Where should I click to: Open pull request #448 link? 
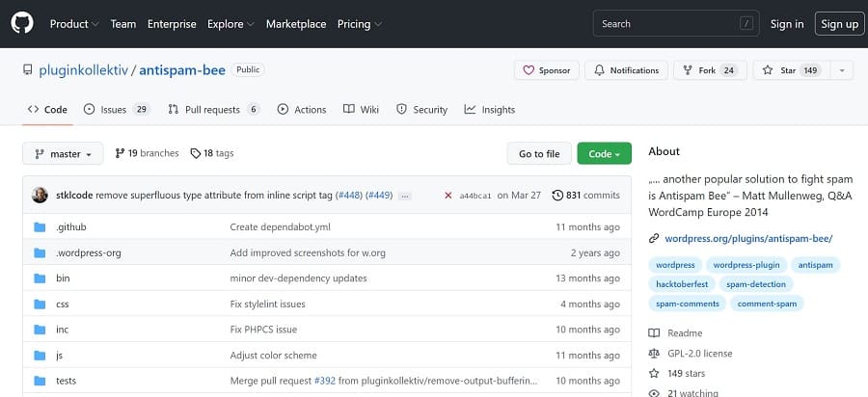[349, 196]
